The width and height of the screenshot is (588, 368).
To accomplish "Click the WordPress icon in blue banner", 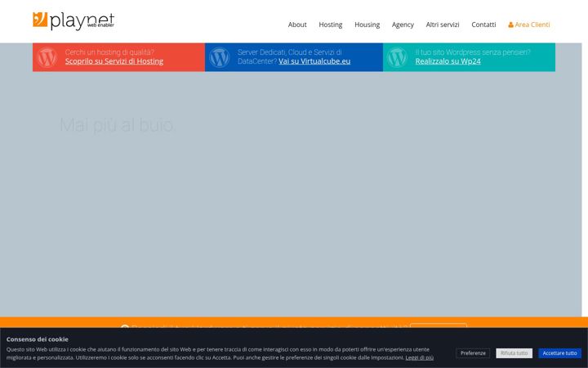I will click(220, 57).
